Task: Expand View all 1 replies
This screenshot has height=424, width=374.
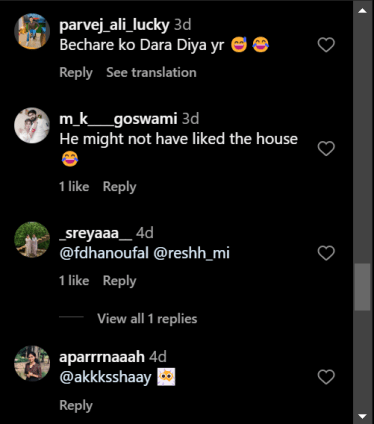Action: (147, 319)
